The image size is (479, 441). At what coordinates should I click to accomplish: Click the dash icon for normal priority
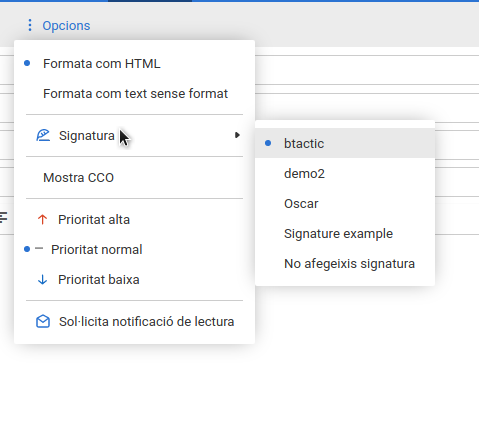pyautogui.click(x=39, y=249)
